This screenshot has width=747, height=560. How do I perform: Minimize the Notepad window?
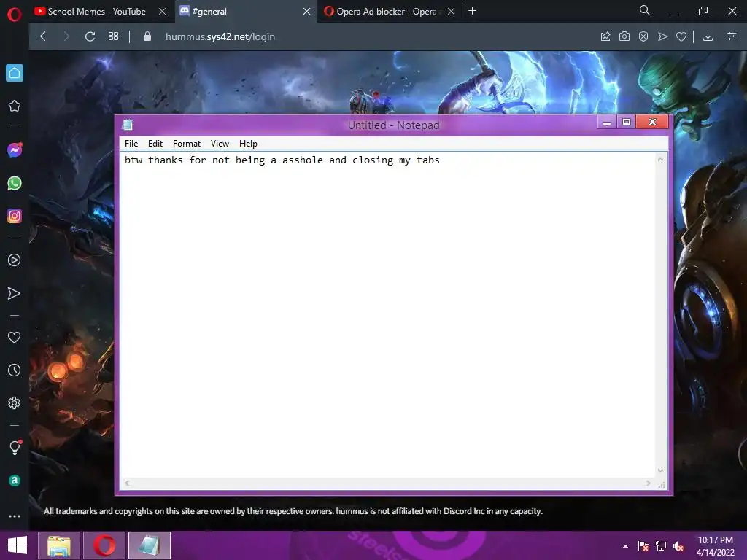(607, 122)
